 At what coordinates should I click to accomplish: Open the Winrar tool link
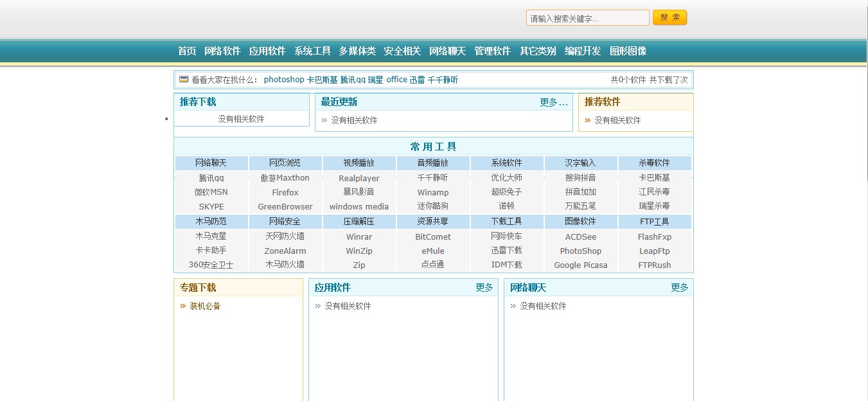tap(359, 236)
